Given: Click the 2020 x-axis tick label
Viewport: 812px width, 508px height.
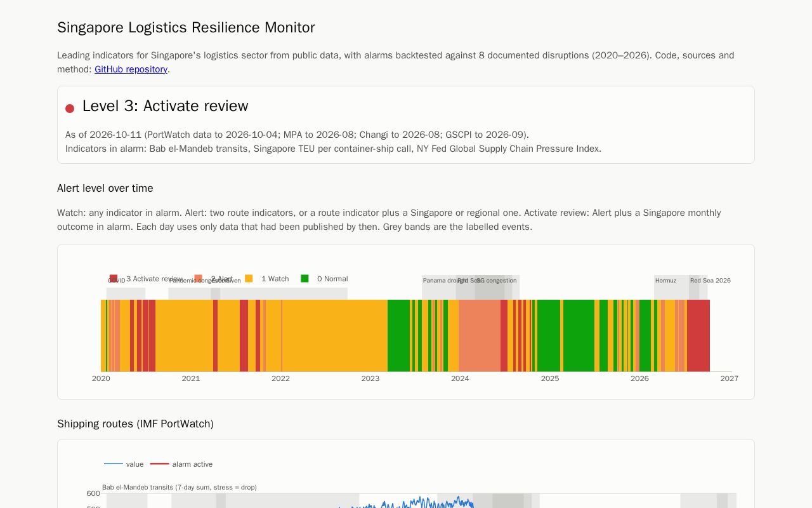Looking at the screenshot, I should [x=101, y=378].
